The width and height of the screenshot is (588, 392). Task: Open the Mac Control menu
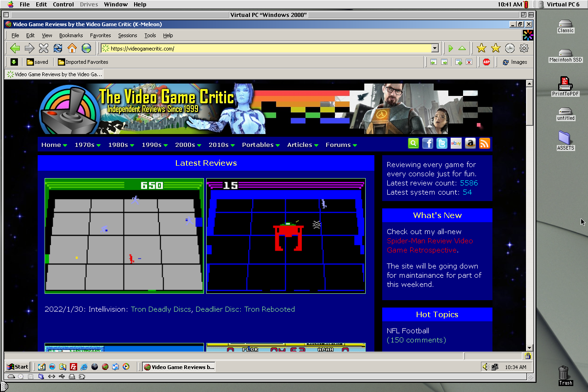(x=63, y=4)
